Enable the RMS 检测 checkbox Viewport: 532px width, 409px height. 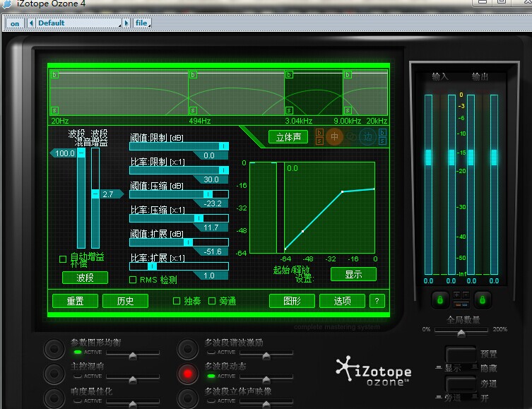pyautogui.click(x=133, y=280)
